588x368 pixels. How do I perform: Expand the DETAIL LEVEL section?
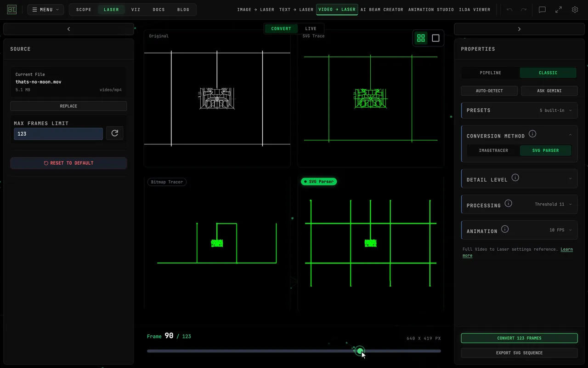pyautogui.click(x=520, y=179)
